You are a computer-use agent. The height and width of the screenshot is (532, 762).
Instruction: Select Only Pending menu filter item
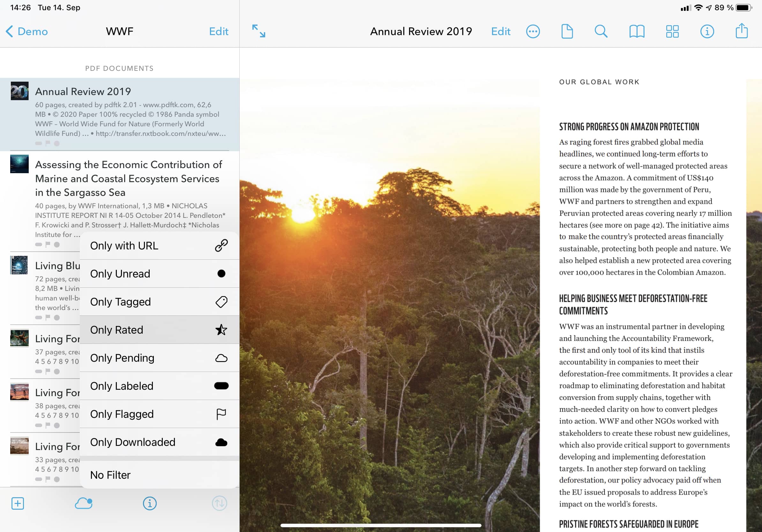(159, 357)
